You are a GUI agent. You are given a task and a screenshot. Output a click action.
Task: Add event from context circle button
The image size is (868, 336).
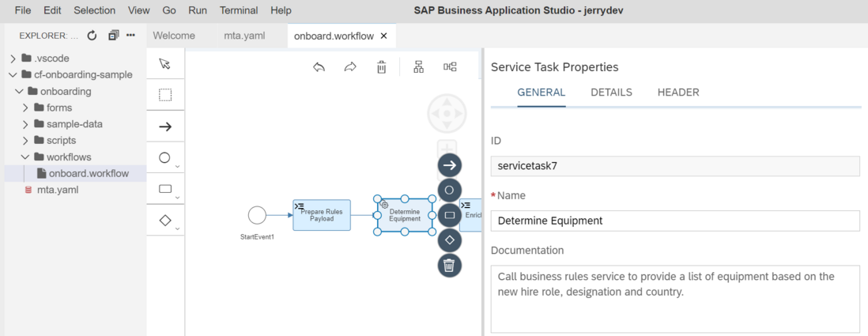[x=450, y=190]
